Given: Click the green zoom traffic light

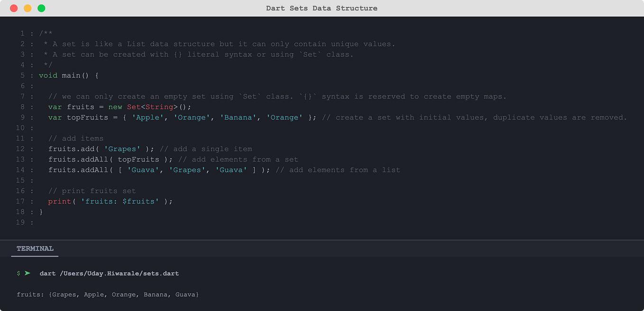Looking at the screenshot, I should point(42,8).
